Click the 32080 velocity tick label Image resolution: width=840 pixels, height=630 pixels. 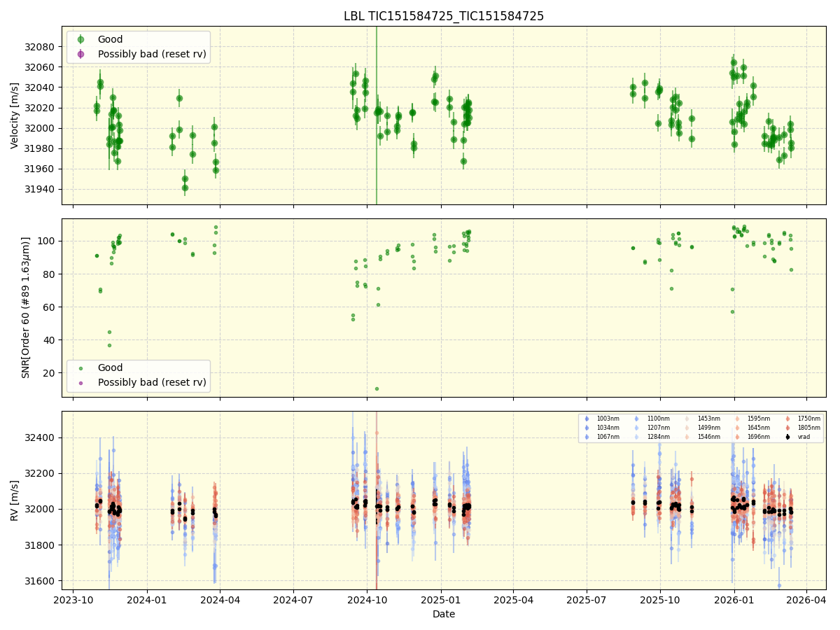(x=40, y=47)
